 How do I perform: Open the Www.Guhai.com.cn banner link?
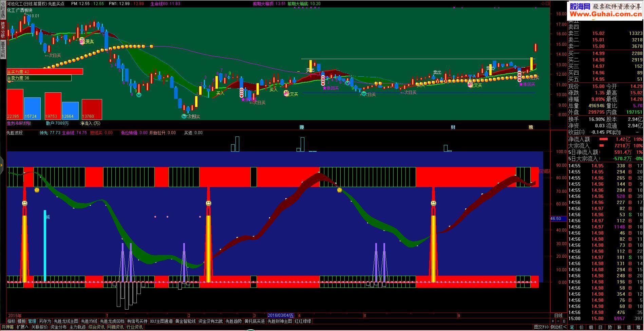click(x=606, y=14)
